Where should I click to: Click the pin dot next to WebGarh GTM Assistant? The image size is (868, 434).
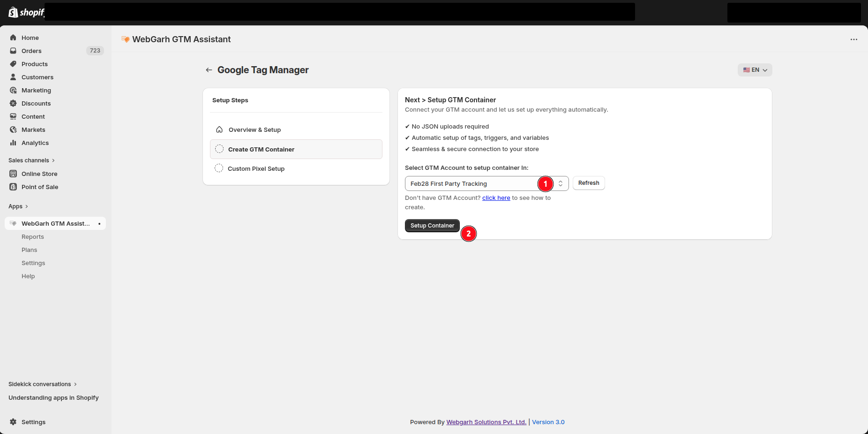point(99,224)
